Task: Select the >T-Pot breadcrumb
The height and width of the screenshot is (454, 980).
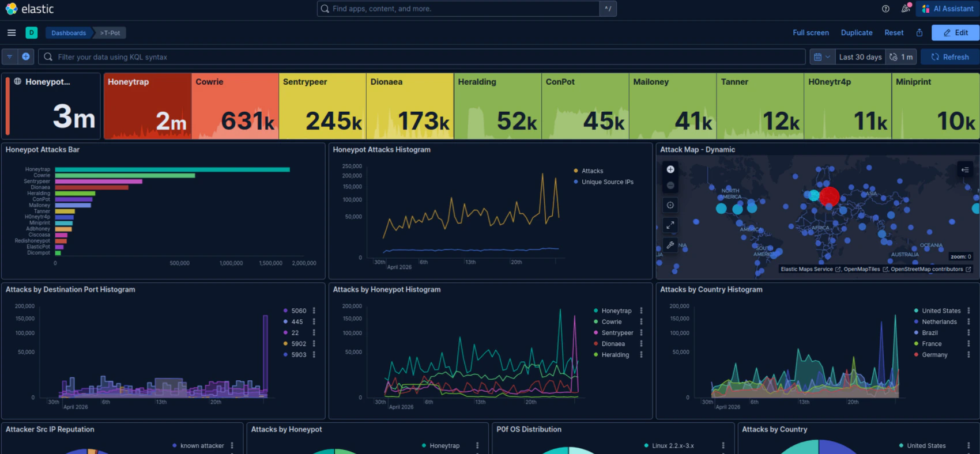Action: (110, 33)
